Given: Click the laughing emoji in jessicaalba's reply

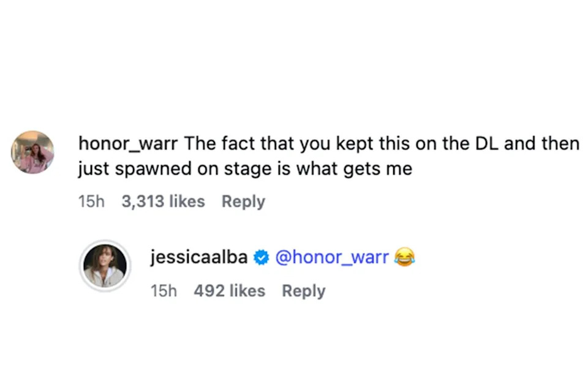Looking at the screenshot, I should coord(405,257).
